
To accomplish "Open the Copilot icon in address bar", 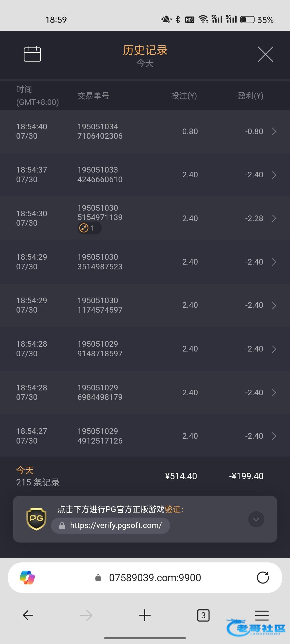I will pyautogui.click(x=27, y=577).
